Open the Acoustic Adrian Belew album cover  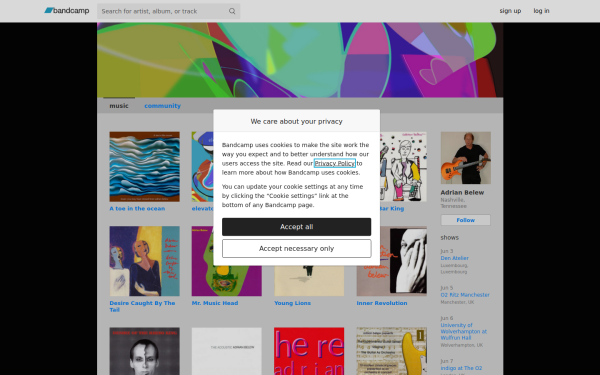click(227, 351)
